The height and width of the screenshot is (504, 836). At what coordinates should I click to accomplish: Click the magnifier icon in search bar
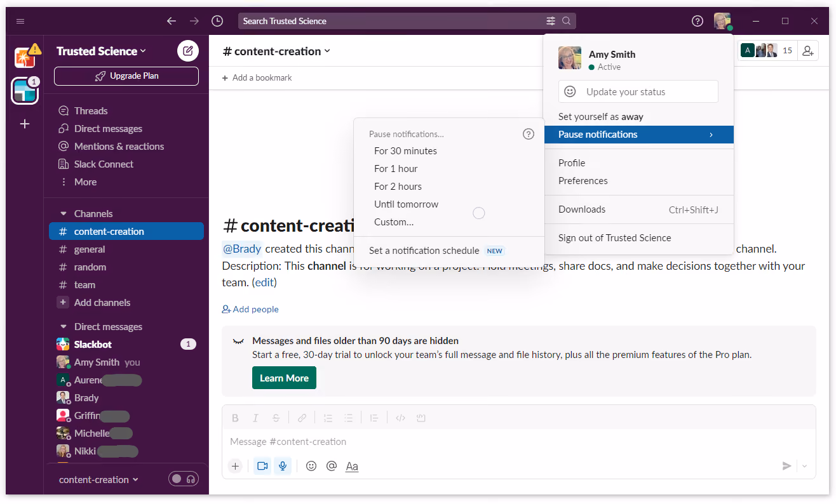pyautogui.click(x=566, y=21)
